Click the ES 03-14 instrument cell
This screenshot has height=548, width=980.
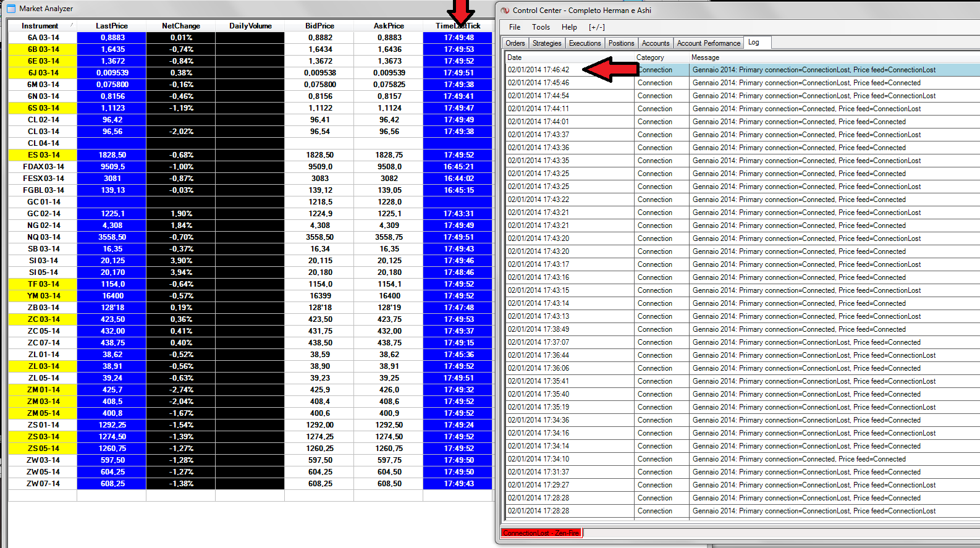coord(43,155)
